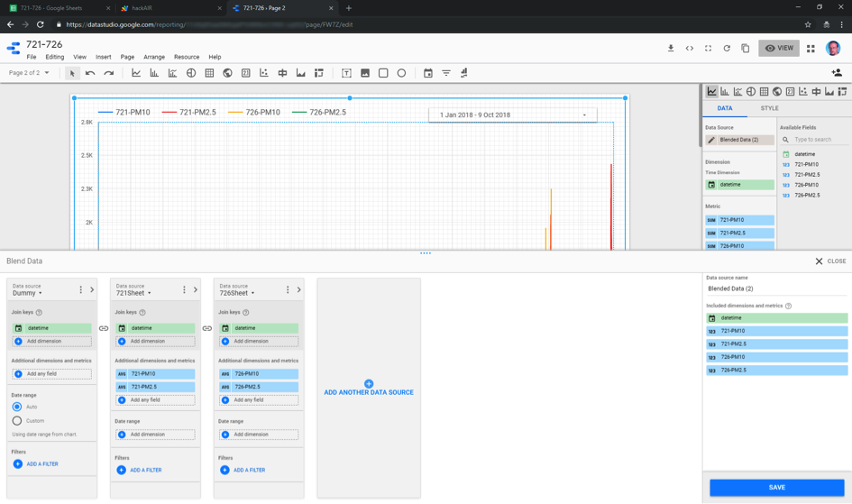Insert a scorecard from toolbar
Viewport: 852px width, 504px height.
pos(245,73)
